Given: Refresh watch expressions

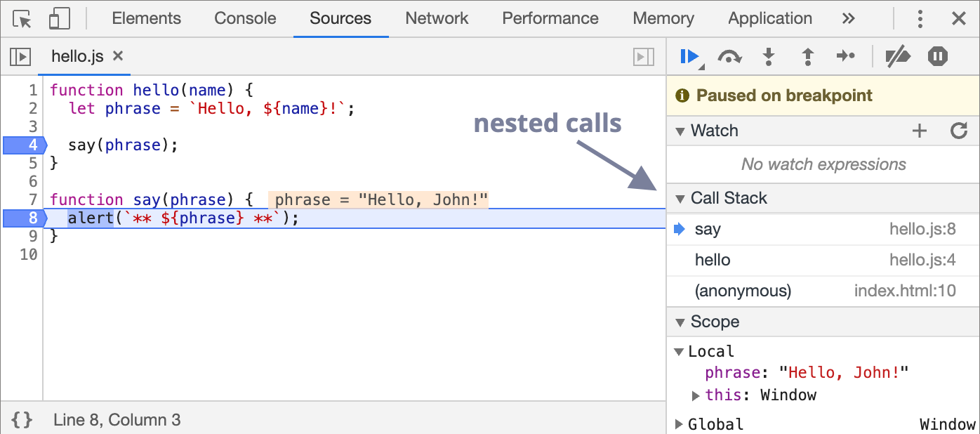Looking at the screenshot, I should [x=958, y=131].
